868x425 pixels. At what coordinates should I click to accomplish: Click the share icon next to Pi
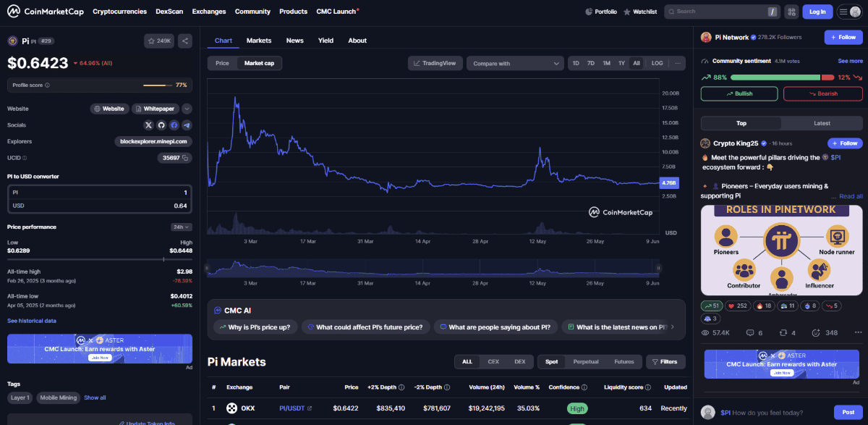point(185,41)
